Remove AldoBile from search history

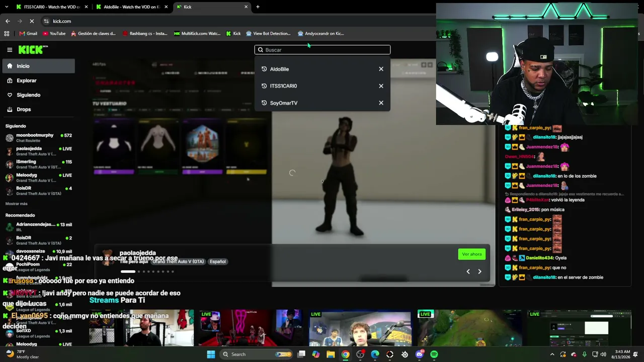(381, 69)
